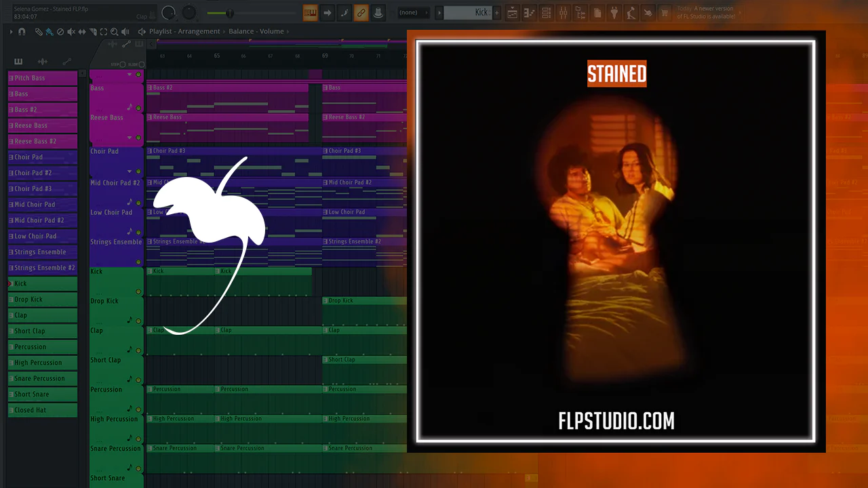Select the slip tool double-arrow icon

(x=82, y=32)
